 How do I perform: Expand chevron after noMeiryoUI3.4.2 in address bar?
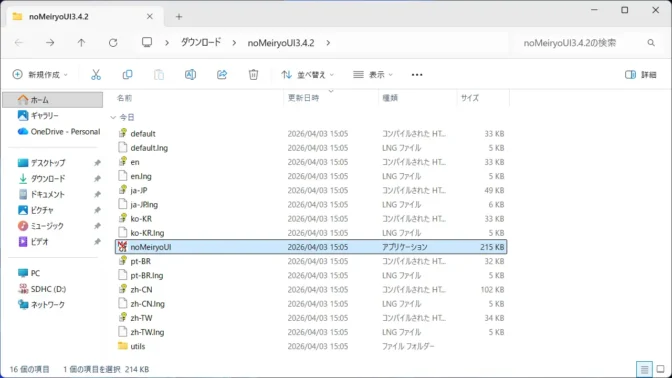click(x=328, y=42)
